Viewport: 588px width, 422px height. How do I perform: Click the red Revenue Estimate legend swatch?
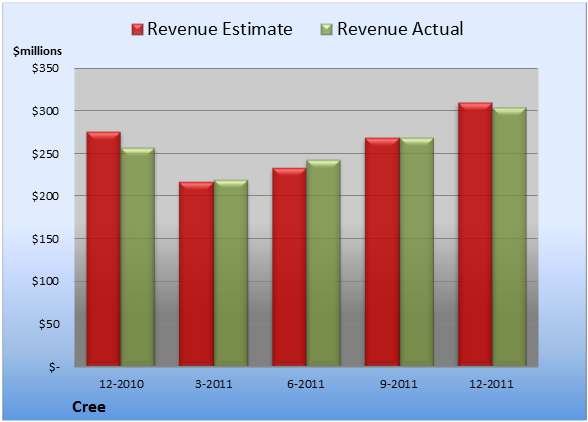coord(137,30)
